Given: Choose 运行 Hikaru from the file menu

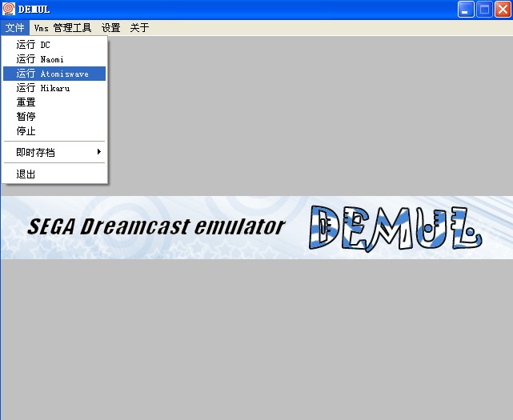Looking at the screenshot, I should pos(54,88).
